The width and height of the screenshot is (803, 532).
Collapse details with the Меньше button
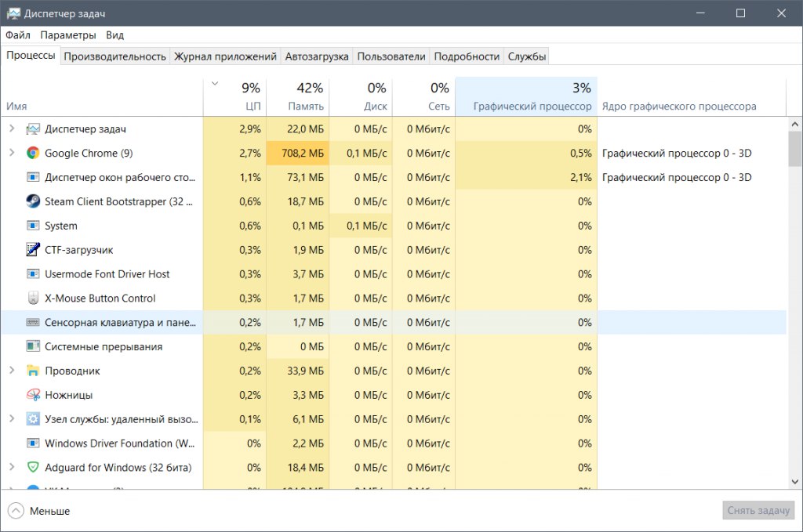[x=39, y=511]
